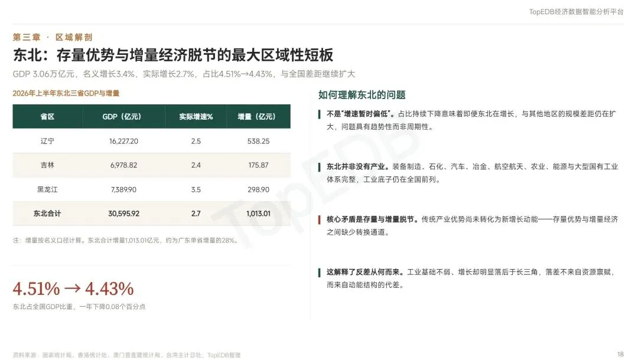This screenshot has width=638, height=364.
Task: Click the increment value 175.87
Action: click(x=258, y=165)
